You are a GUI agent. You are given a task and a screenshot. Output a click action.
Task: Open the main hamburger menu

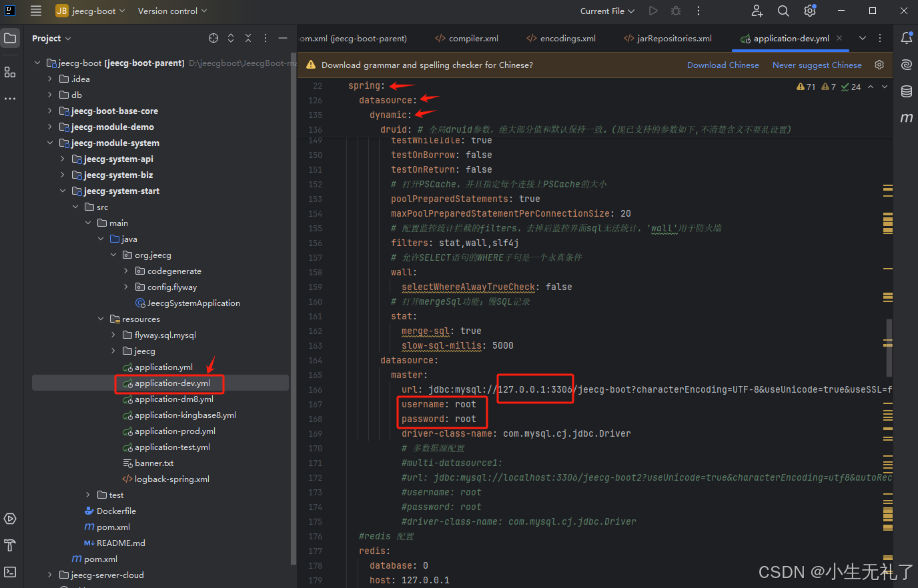coord(36,11)
